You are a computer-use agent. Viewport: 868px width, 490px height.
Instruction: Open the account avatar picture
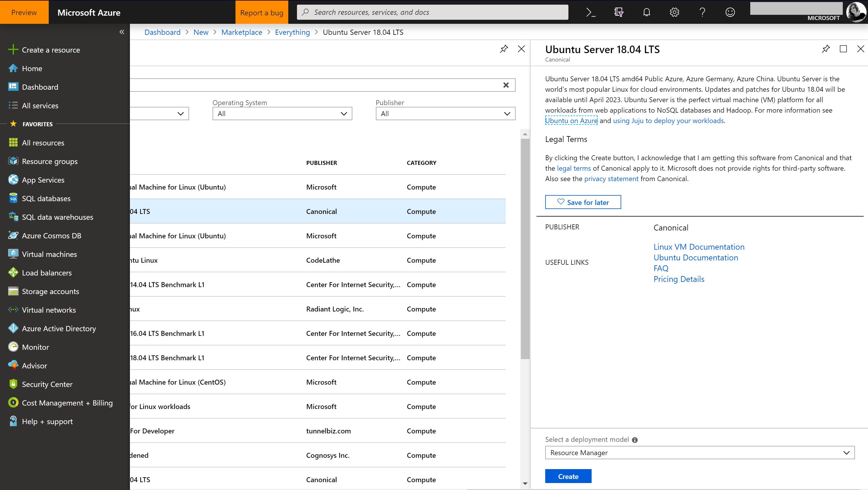pyautogui.click(x=856, y=12)
